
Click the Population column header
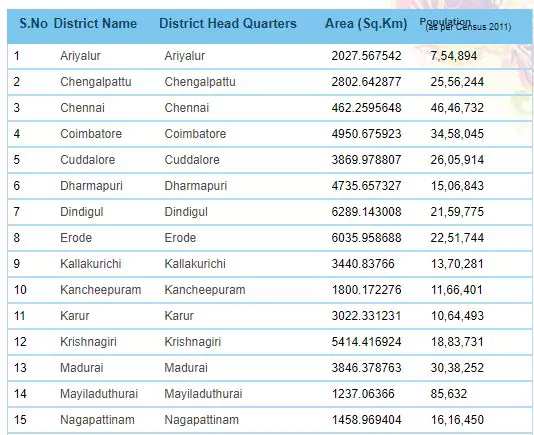click(x=465, y=25)
